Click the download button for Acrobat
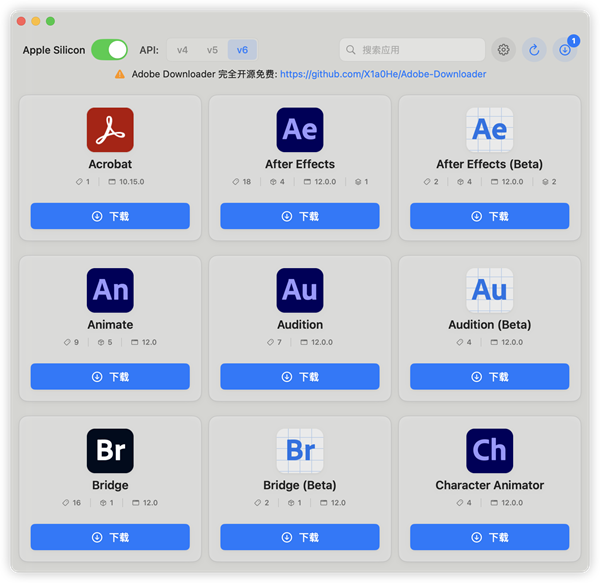The image size is (600, 583). (110, 216)
